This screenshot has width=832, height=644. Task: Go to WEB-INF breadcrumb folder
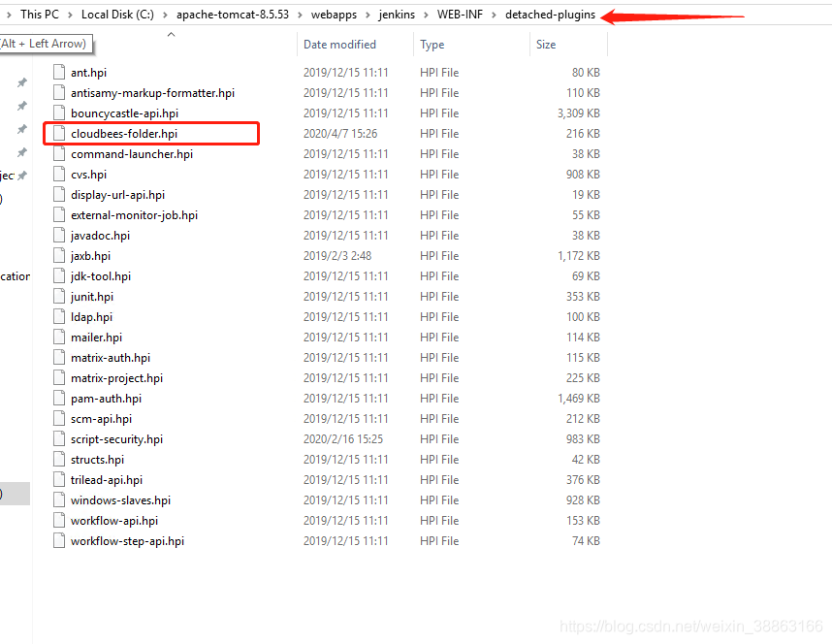coord(460,15)
